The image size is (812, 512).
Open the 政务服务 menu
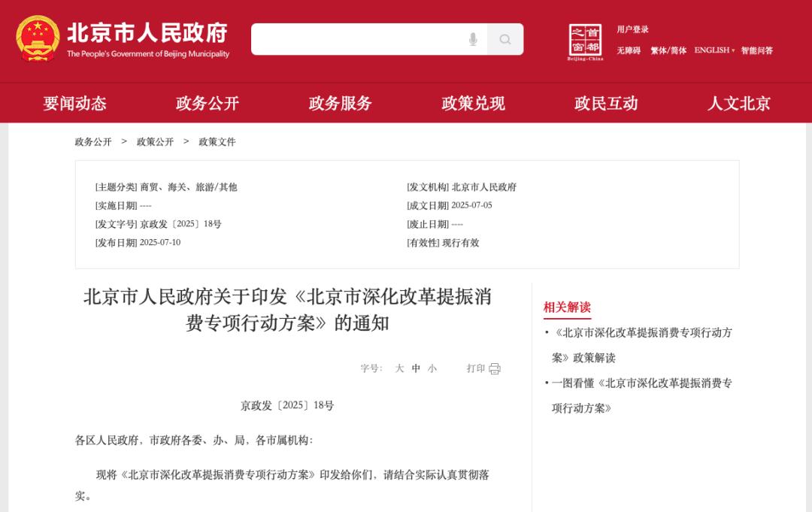click(341, 104)
